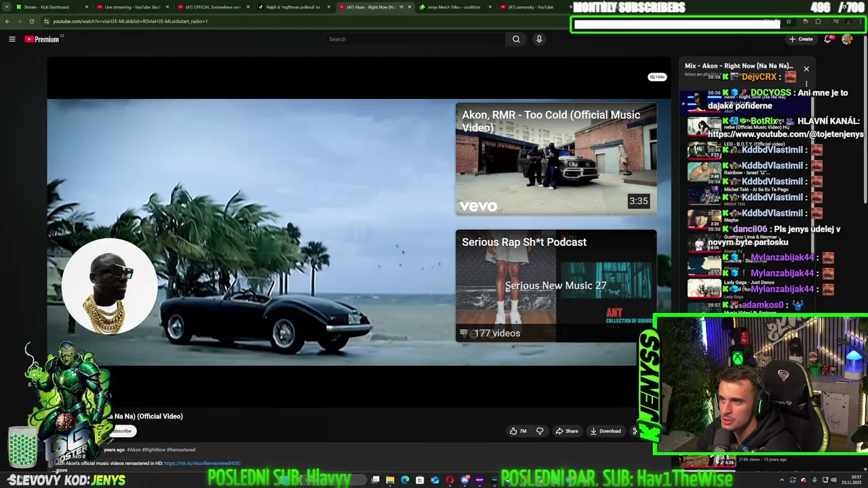Viewport: 868px width, 488px height.
Task: Focus the YouTube search field
Action: tap(415, 39)
